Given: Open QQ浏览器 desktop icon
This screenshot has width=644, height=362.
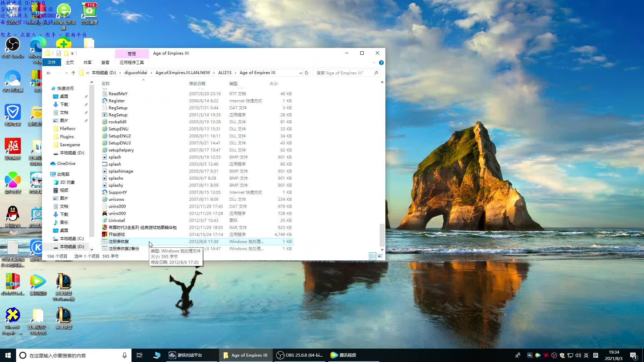Looking at the screenshot, I should (13, 81).
